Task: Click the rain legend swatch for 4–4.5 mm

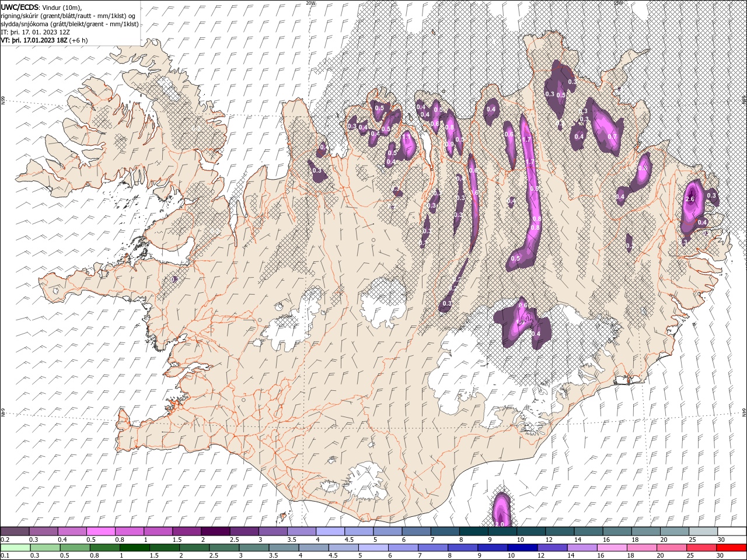Action: coord(313,548)
